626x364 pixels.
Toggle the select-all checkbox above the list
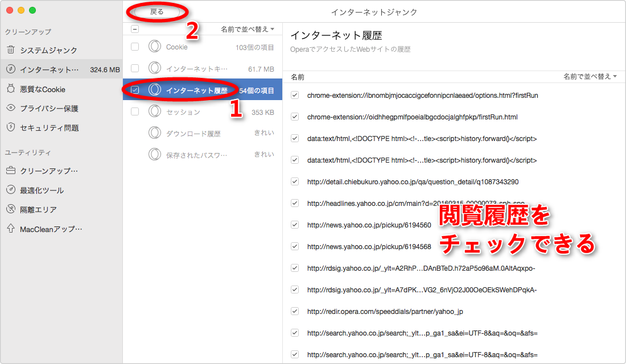pyautogui.click(x=135, y=29)
